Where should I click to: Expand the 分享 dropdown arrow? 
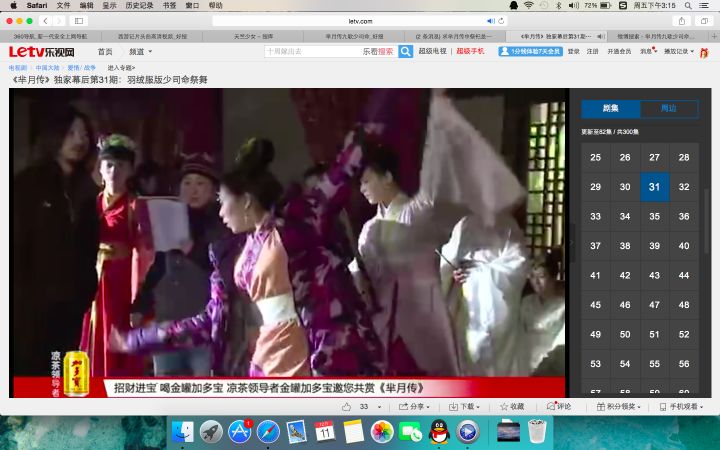click(x=428, y=407)
